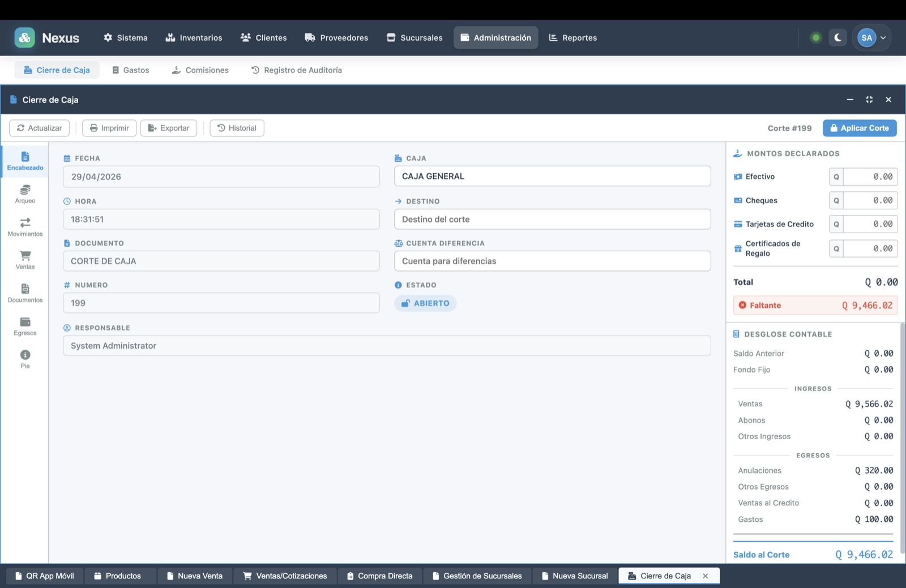This screenshot has width=906, height=588.
Task: Open the Egresos wallet section
Action: [x=25, y=326]
